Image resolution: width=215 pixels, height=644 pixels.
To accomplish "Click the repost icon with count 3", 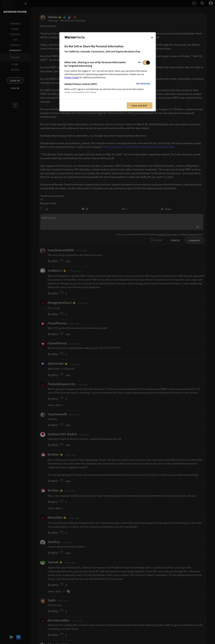I will pos(123,209).
